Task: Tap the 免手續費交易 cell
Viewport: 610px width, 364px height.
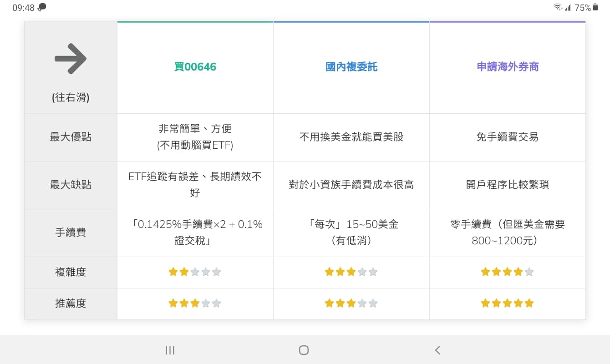Action: pos(507,137)
